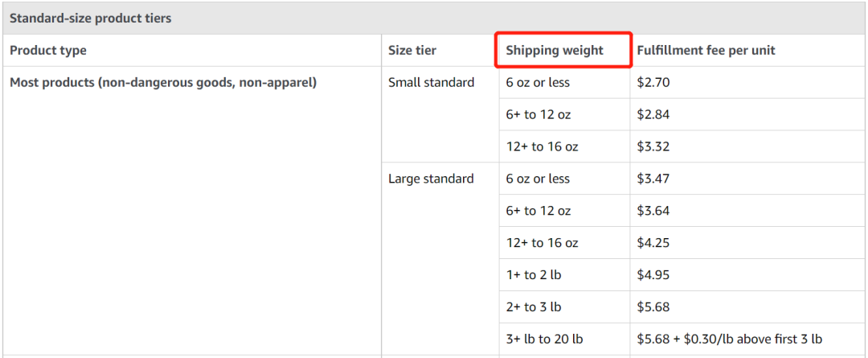
Task: Select the $2.84 fee cell
Action: tap(653, 114)
